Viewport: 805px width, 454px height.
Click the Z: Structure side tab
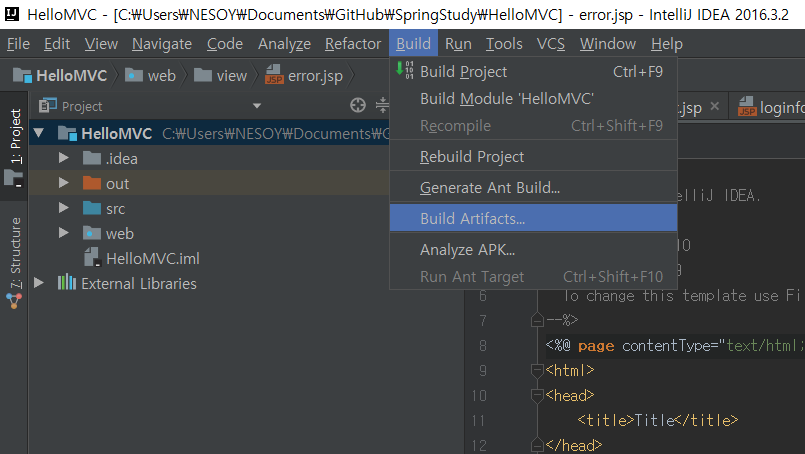click(14, 262)
